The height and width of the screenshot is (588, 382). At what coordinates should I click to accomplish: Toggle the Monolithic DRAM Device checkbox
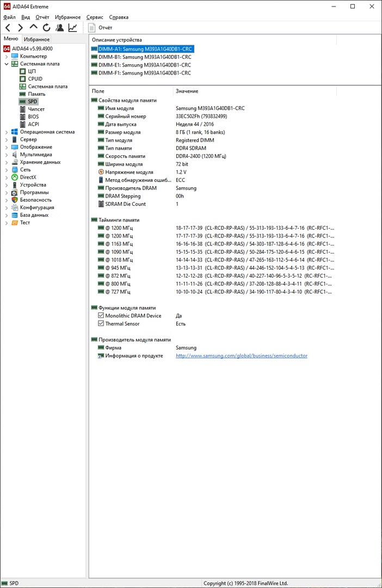pos(101,316)
